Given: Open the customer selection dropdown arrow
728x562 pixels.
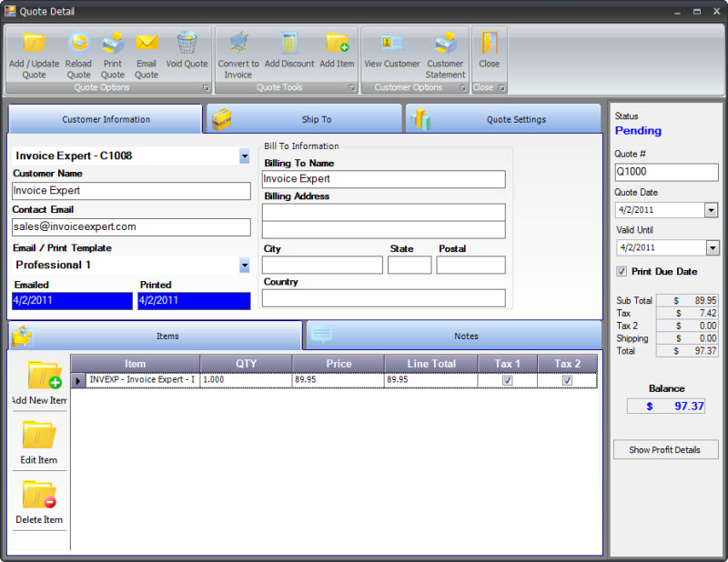Looking at the screenshot, I should [x=245, y=156].
